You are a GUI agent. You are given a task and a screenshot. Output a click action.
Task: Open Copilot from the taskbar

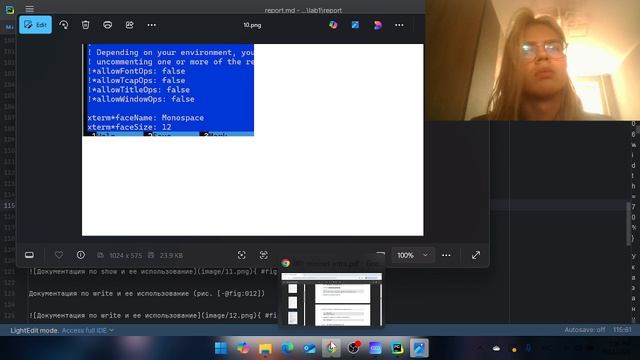point(243,348)
